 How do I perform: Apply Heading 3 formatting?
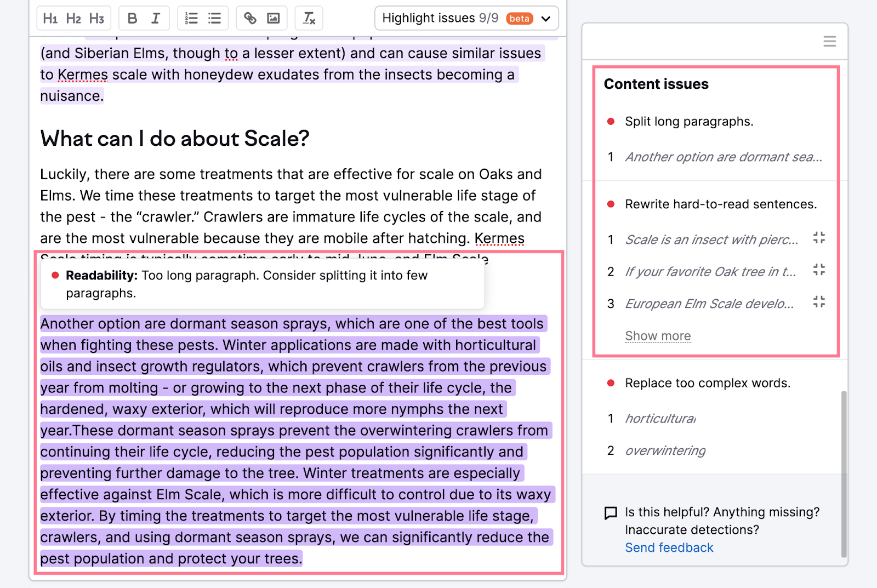tap(96, 19)
